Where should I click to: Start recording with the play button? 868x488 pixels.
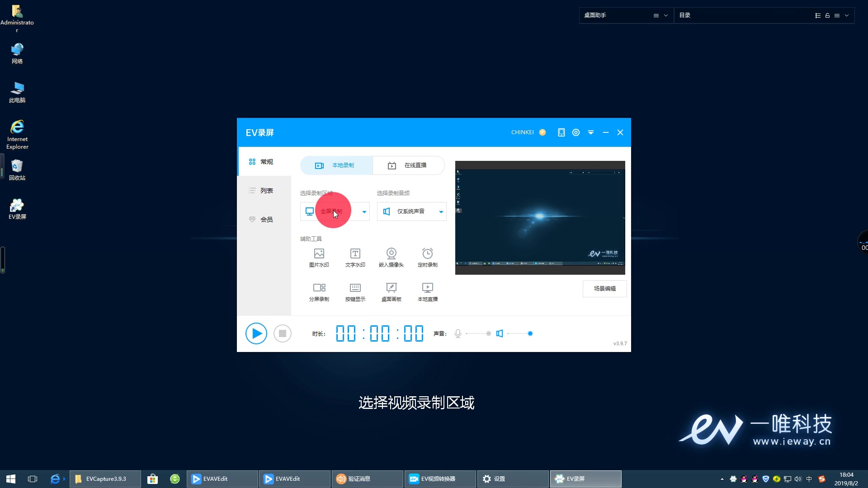click(x=256, y=333)
